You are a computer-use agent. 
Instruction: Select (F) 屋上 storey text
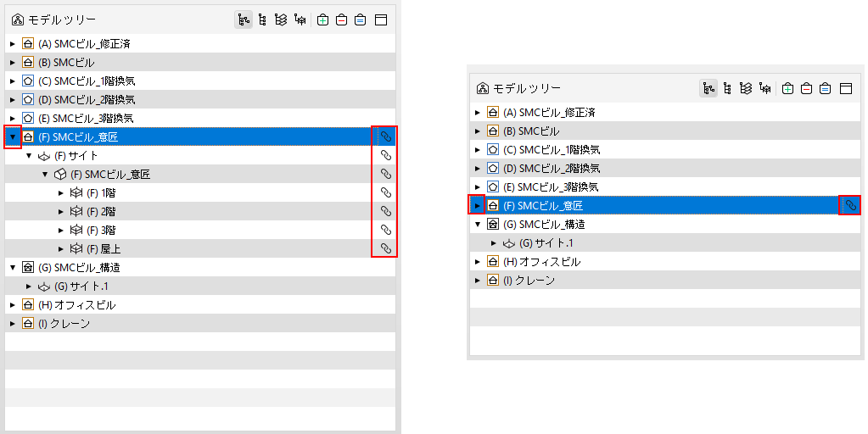pos(104,249)
